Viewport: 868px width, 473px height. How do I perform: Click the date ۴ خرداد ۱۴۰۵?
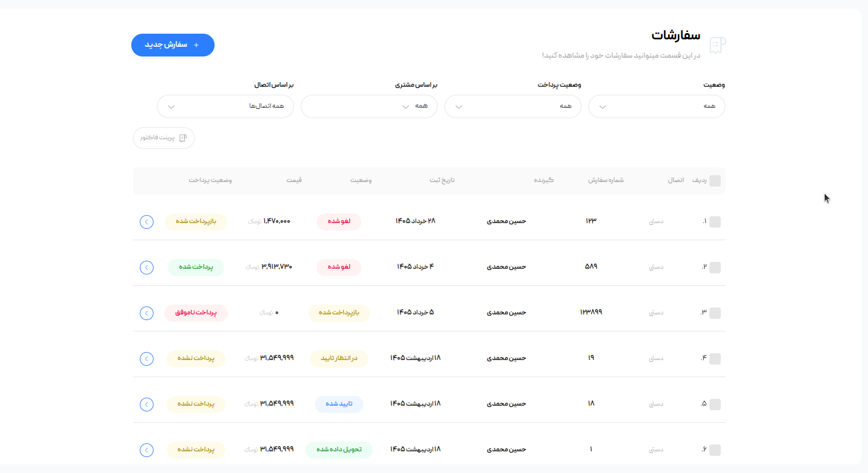[415, 267]
